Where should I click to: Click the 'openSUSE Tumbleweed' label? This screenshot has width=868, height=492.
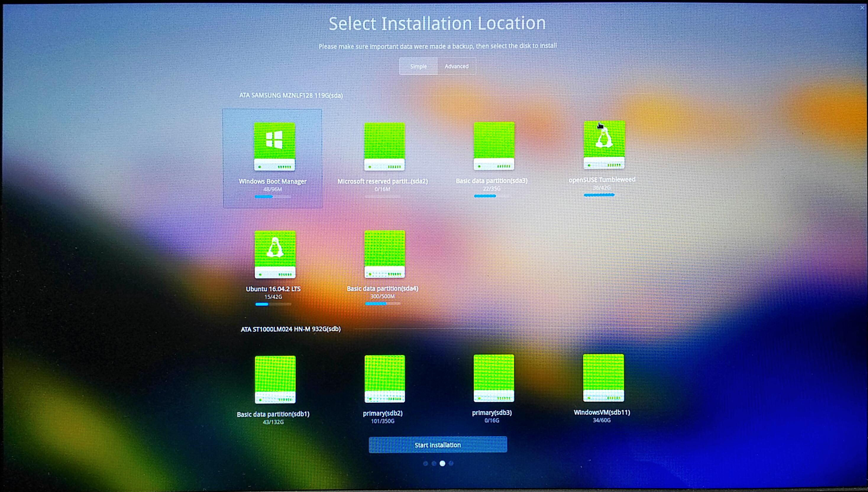click(602, 180)
